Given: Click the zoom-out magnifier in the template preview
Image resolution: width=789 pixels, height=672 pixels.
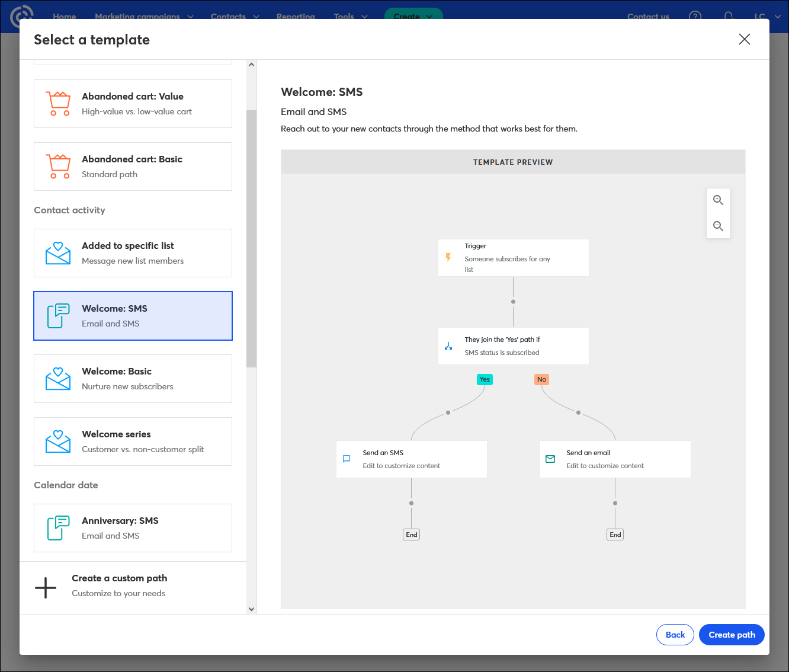Looking at the screenshot, I should (x=719, y=226).
